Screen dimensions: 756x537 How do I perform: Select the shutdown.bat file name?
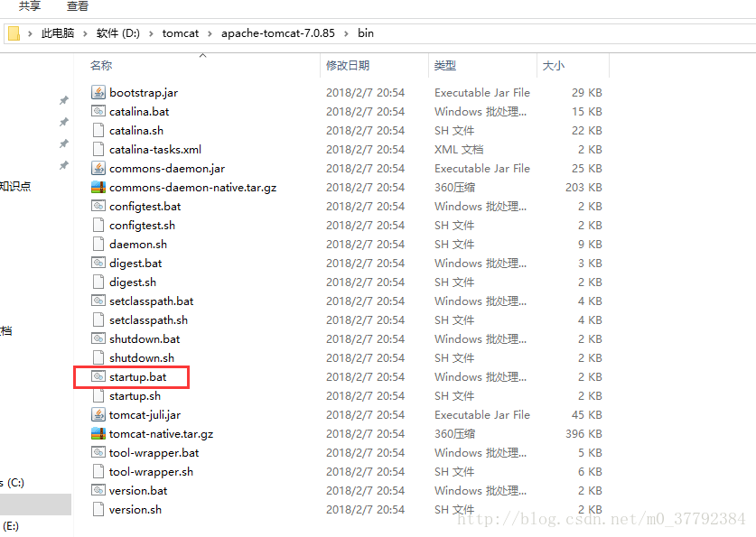click(x=145, y=338)
